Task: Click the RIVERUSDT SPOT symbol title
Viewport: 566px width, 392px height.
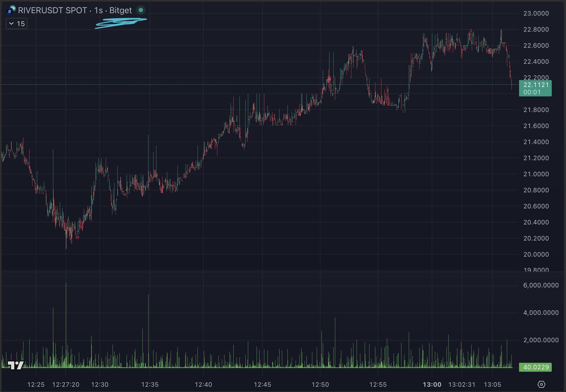Action: point(53,10)
